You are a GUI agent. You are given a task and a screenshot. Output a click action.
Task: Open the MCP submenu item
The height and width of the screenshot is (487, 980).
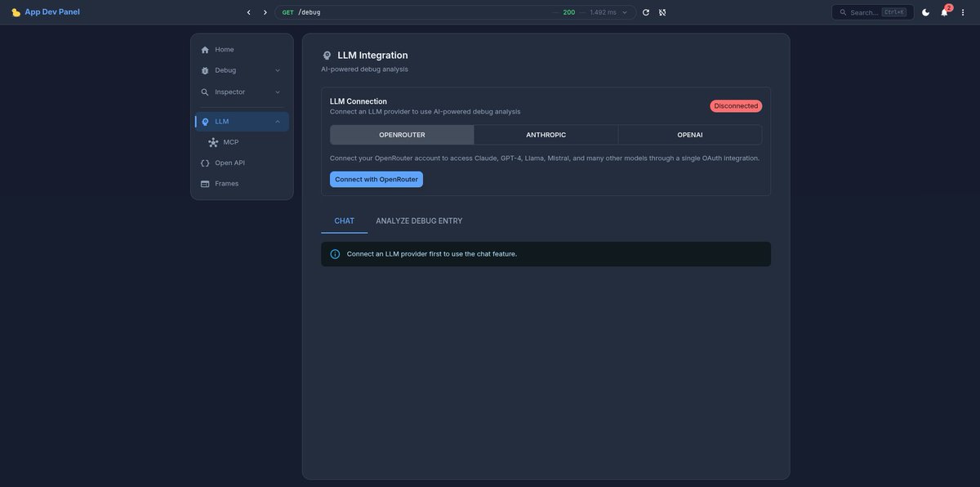point(242,142)
